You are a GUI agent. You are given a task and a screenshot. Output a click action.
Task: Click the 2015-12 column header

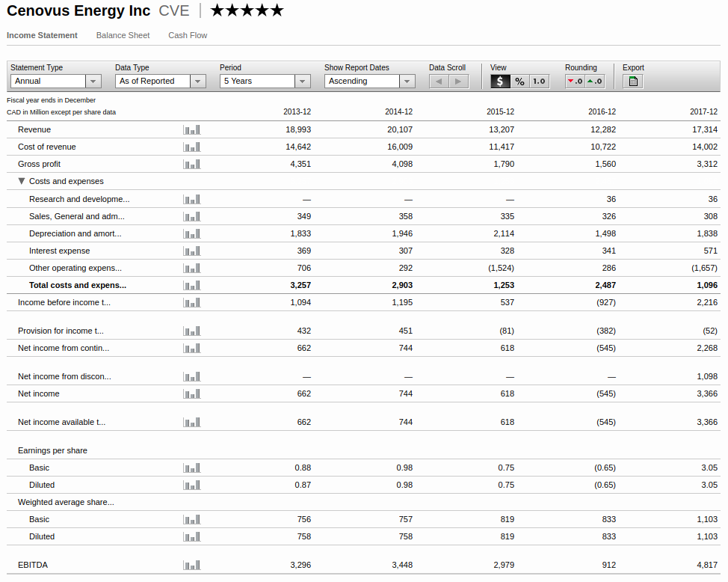(501, 111)
